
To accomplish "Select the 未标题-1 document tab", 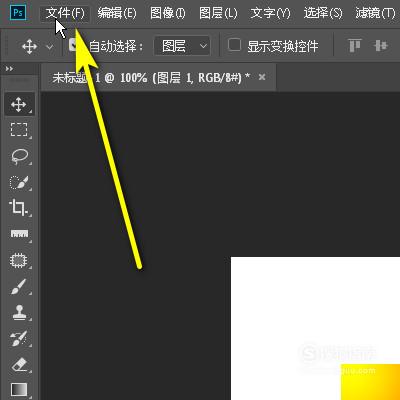I will tap(159, 78).
